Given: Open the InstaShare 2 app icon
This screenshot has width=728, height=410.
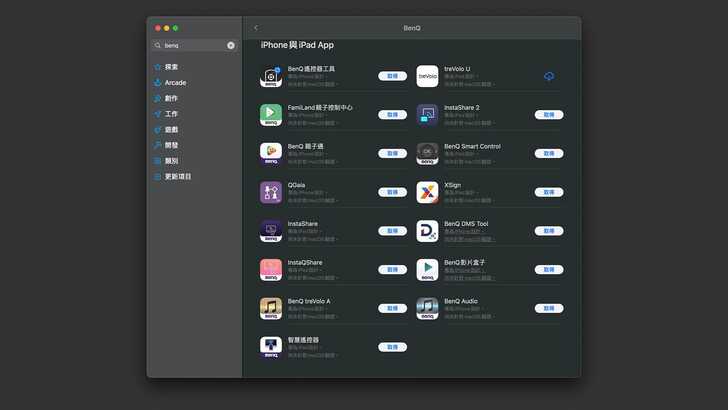Looking at the screenshot, I should point(427,115).
